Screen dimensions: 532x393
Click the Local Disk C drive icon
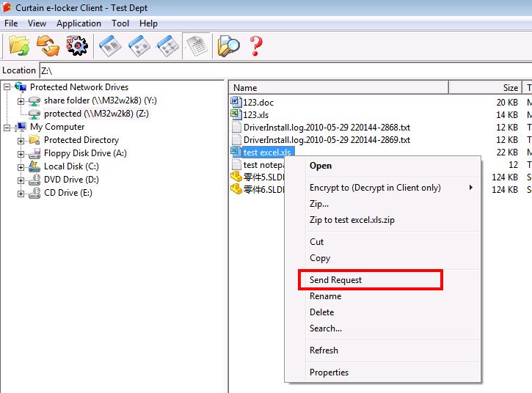[x=34, y=166]
